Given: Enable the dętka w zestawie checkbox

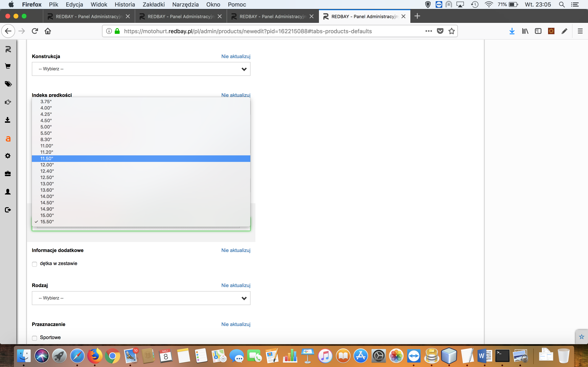Looking at the screenshot, I should point(35,264).
